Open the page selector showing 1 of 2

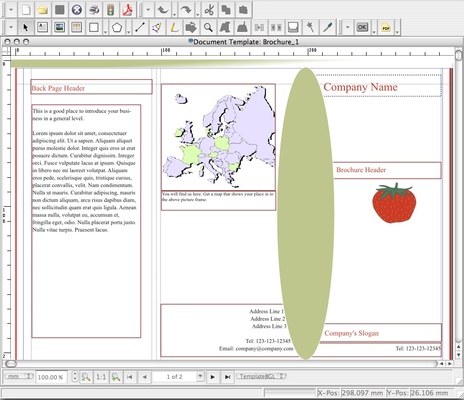pyautogui.click(x=178, y=377)
